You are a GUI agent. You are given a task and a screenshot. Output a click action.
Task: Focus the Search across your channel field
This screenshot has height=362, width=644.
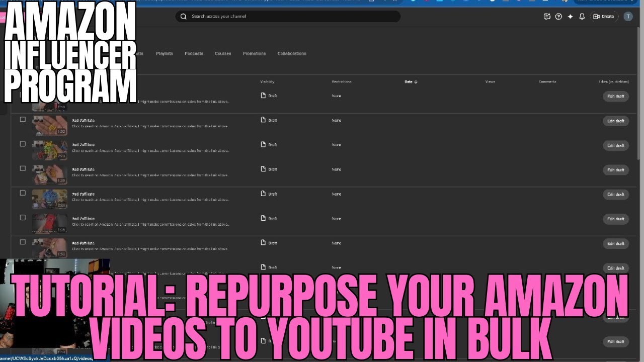pos(288,17)
